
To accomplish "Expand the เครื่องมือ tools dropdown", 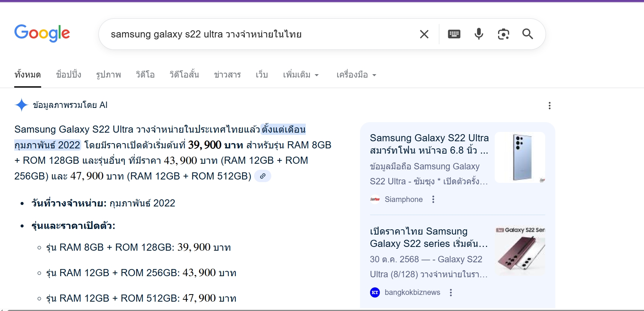I will click(356, 75).
